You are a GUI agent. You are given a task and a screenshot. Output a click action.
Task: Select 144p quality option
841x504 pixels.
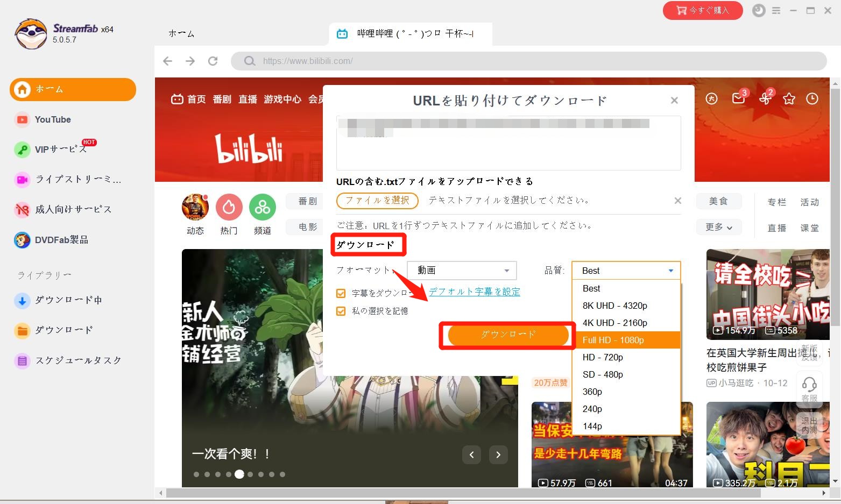click(626, 426)
